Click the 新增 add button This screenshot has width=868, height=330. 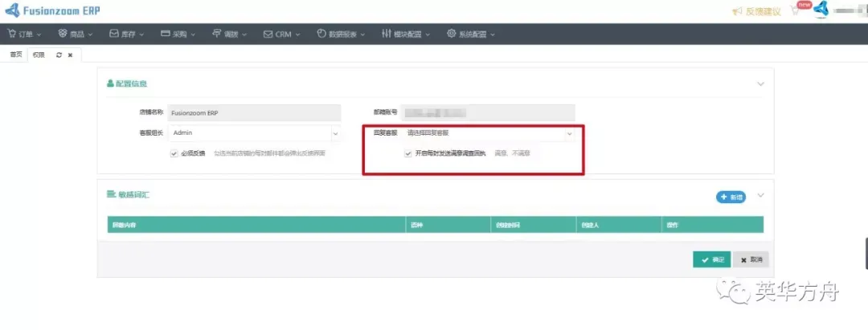(731, 197)
